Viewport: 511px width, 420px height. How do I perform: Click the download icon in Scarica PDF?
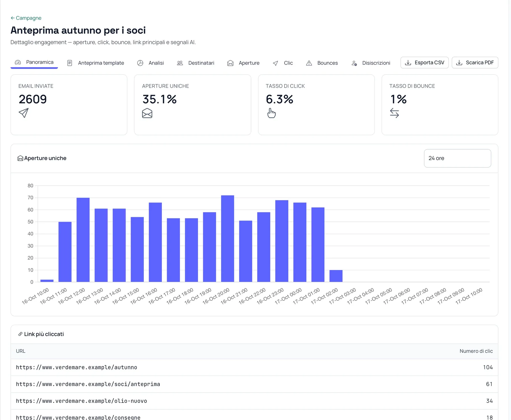(459, 62)
